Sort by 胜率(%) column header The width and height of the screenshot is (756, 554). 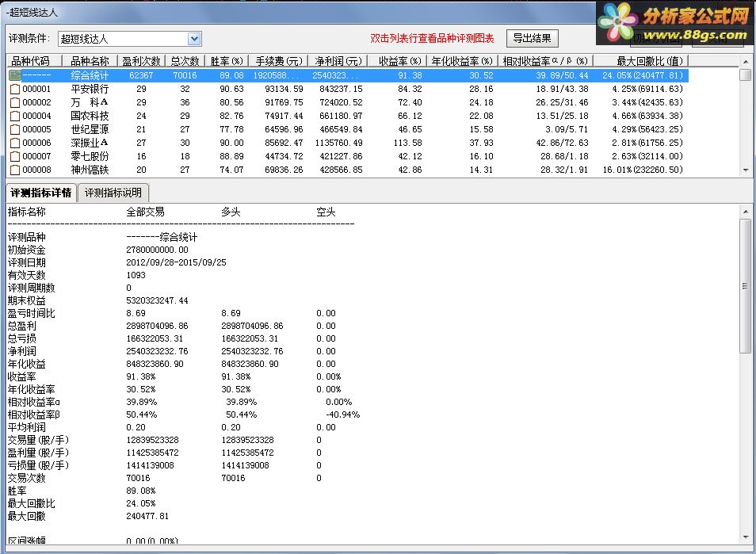227,61
